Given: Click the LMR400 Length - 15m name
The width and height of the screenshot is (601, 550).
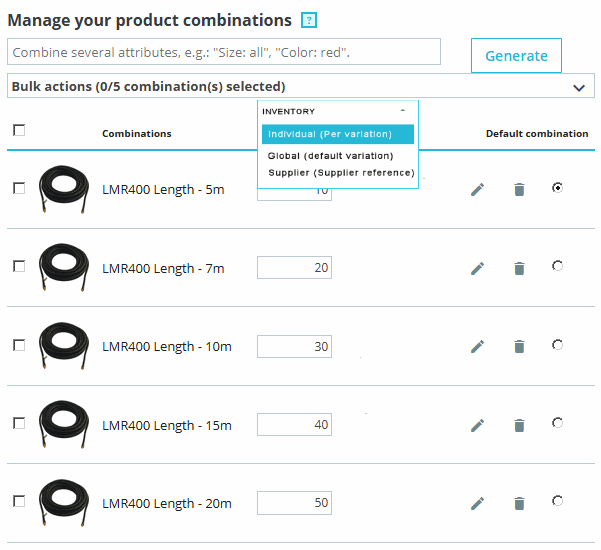Looking at the screenshot, I should pyautogui.click(x=166, y=425).
